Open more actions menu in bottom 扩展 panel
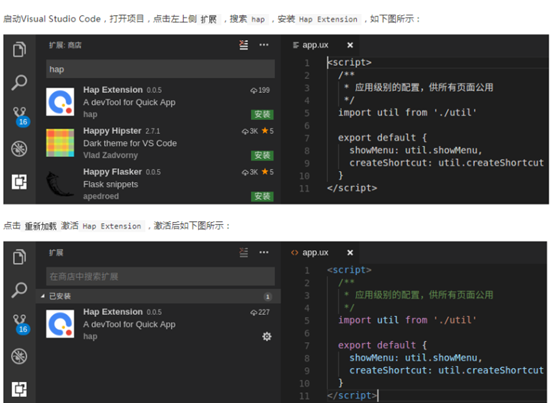The height and width of the screenshot is (404, 552). 264,252
